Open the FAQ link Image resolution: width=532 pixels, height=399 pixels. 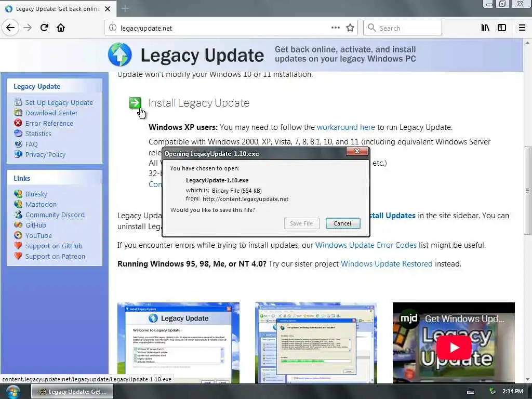[x=31, y=144]
